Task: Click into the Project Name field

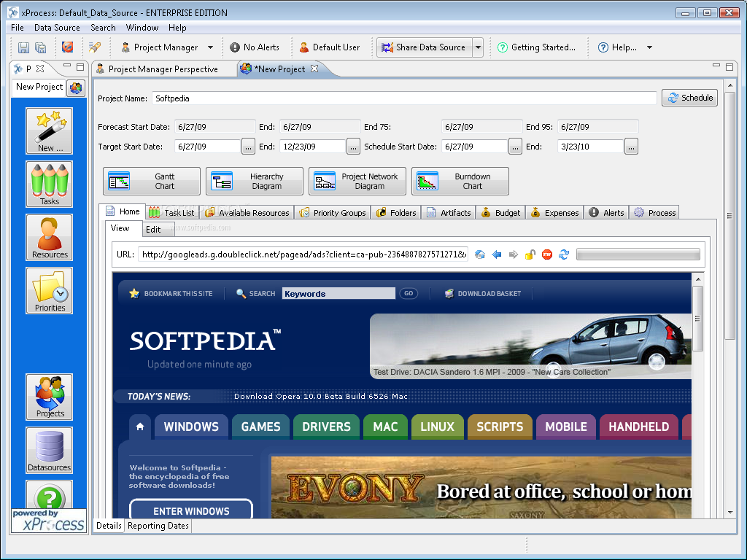Action: (404, 98)
